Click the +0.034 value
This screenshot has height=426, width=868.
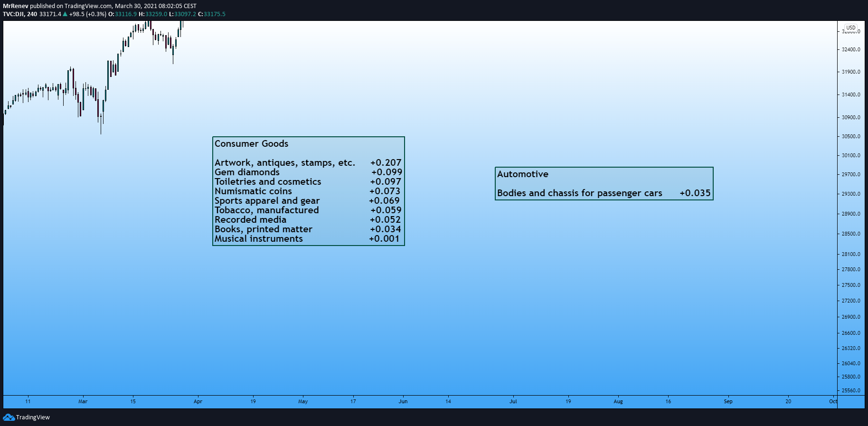[x=385, y=229]
